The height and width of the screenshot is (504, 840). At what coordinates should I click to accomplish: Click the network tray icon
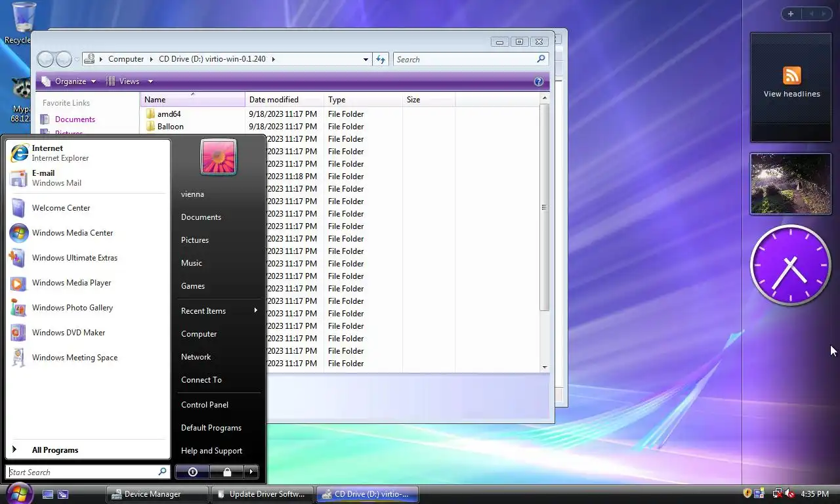(777, 493)
